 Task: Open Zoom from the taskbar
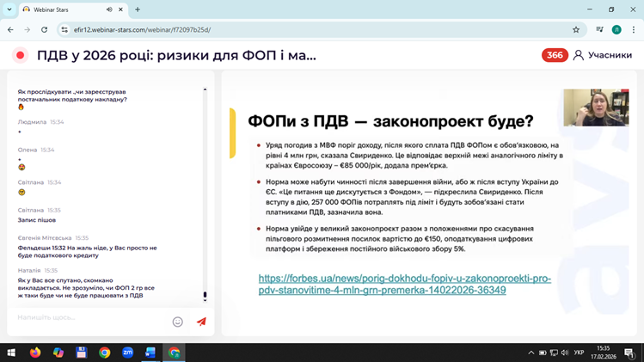coord(127,353)
